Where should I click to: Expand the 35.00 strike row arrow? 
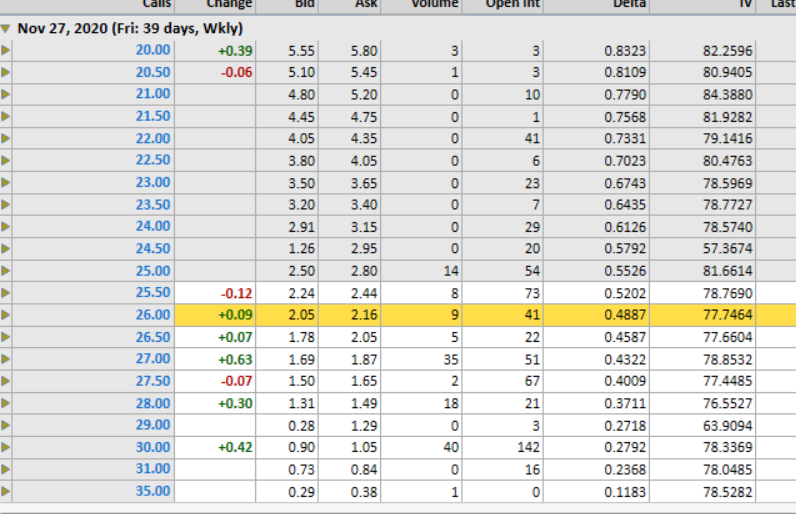[x=6, y=491]
